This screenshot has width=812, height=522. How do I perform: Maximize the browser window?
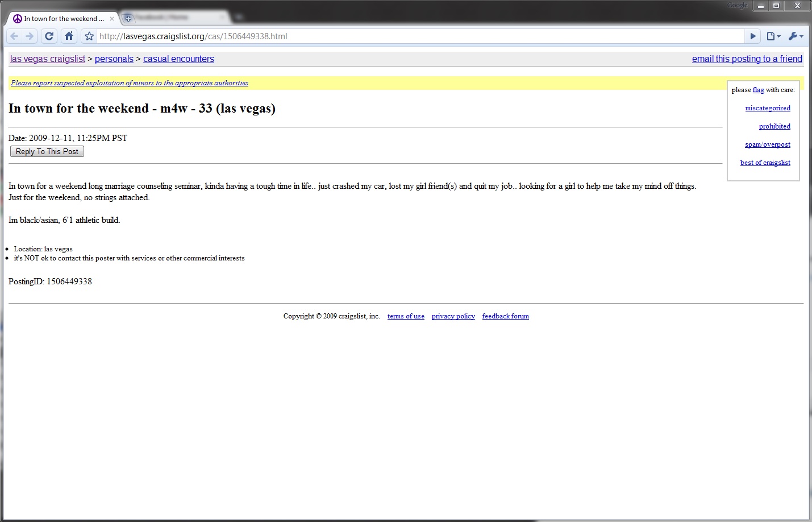click(x=776, y=6)
